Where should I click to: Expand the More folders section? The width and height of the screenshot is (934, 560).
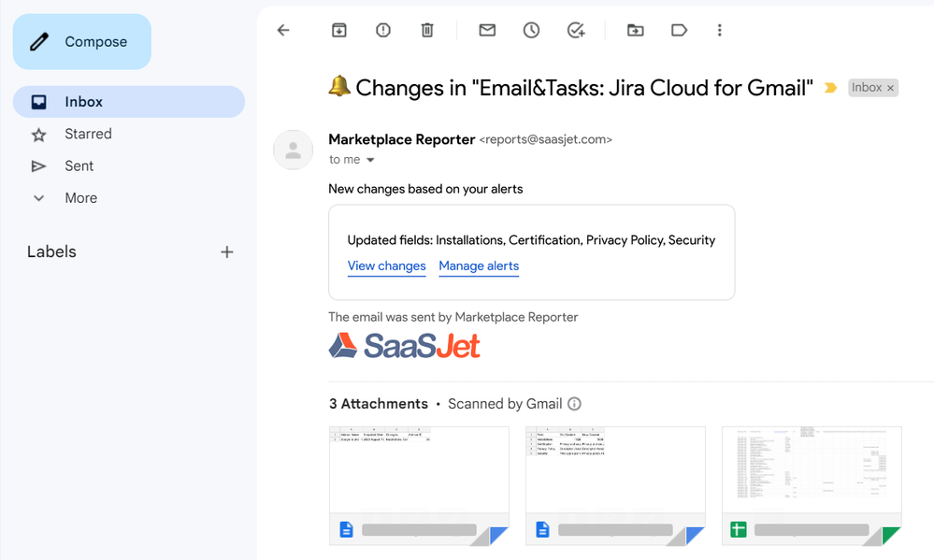point(80,197)
